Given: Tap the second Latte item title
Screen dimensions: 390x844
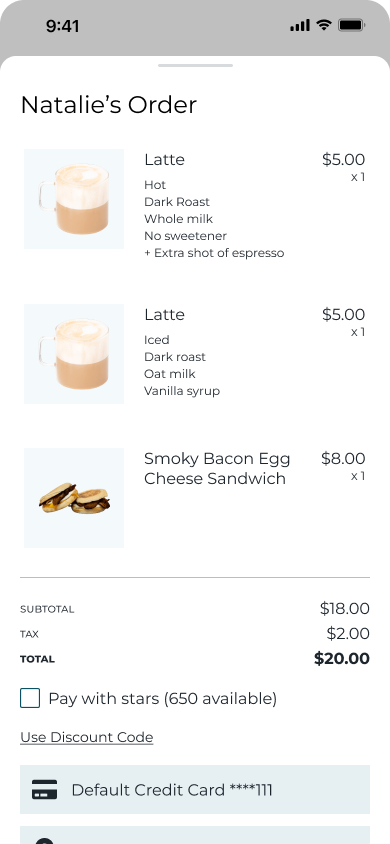Looking at the screenshot, I should pos(164,314).
